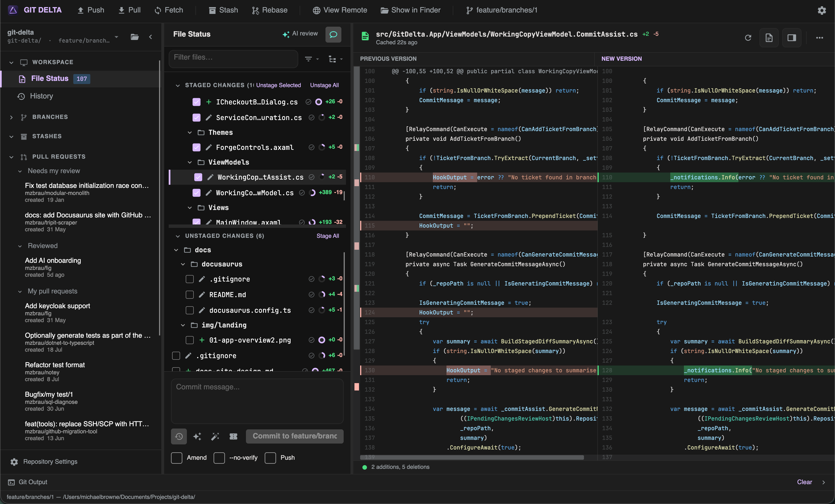The width and height of the screenshot is (835, 504).
Task: Collapse STAGED CHANGES section
Action: (178, 85)
